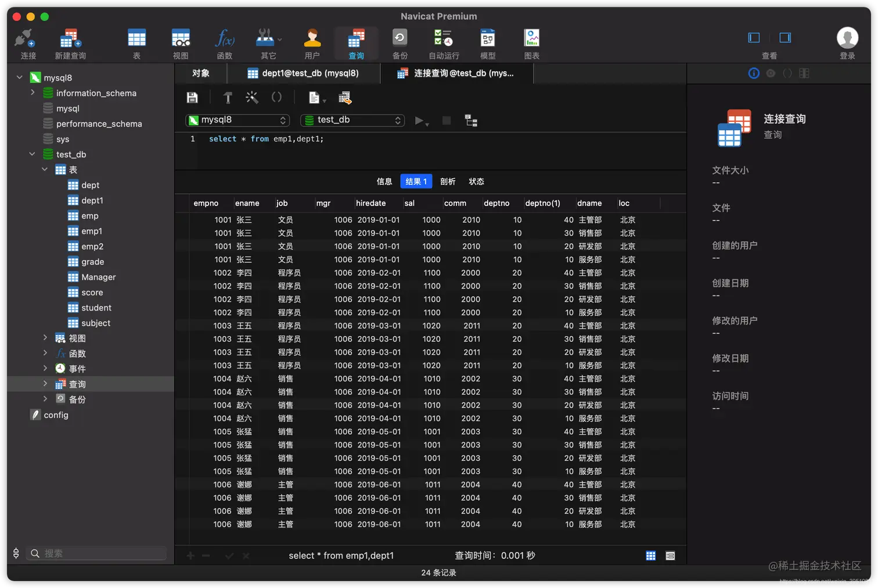Image resolution: width=878 pixels, height=588 pixels.
Task: Click into the SQL editor line 1
Action: pos(266,139)
